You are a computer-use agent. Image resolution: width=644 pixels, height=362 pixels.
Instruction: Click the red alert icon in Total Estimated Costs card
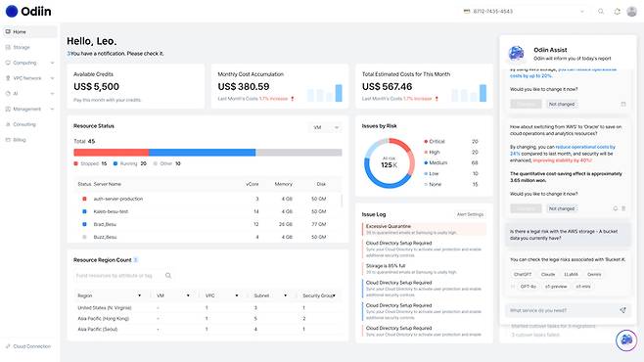pos(437,99)
